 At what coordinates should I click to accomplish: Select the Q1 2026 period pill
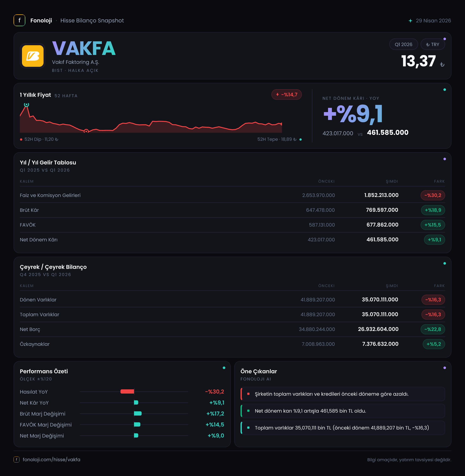pos(403,44)
